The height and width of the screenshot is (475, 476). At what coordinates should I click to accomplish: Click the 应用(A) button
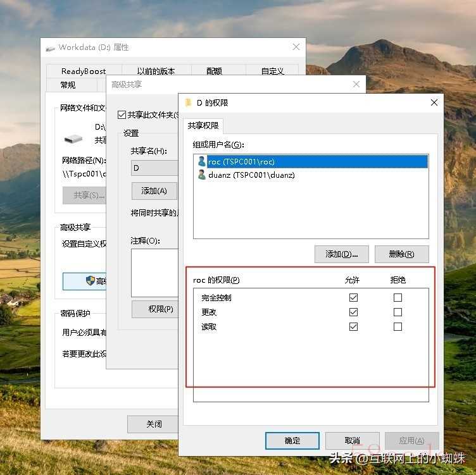click(411, 440)
